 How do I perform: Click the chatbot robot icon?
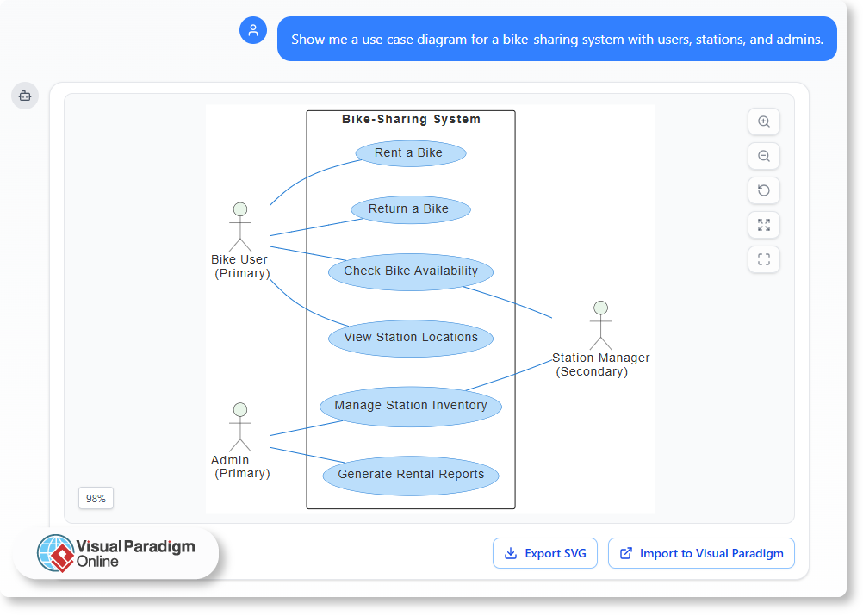point(24,96)
